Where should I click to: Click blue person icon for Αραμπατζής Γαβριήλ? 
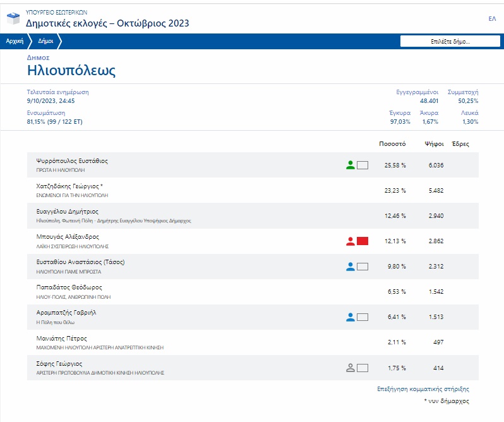point(351,317)
